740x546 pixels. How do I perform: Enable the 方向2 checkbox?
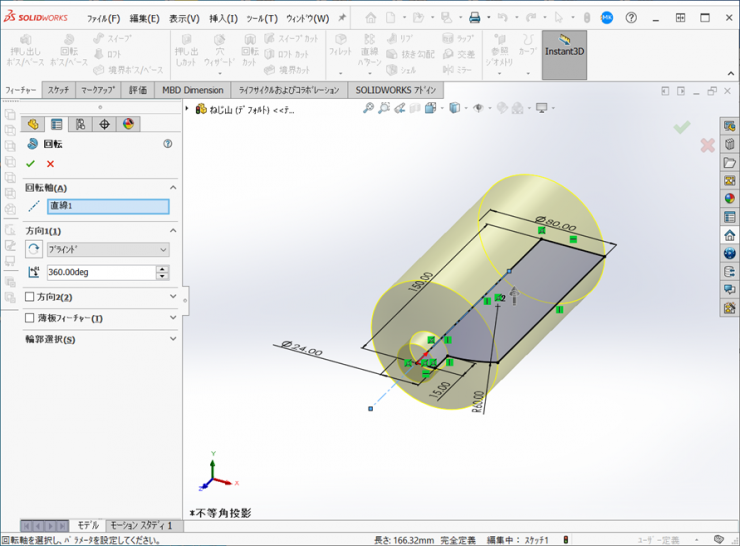pos(30,297)
